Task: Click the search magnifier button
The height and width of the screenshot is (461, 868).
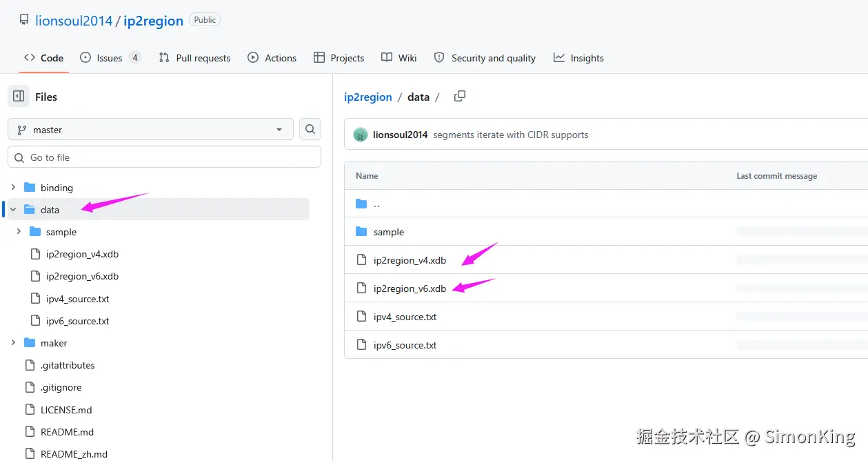Action: pos(310,129)
